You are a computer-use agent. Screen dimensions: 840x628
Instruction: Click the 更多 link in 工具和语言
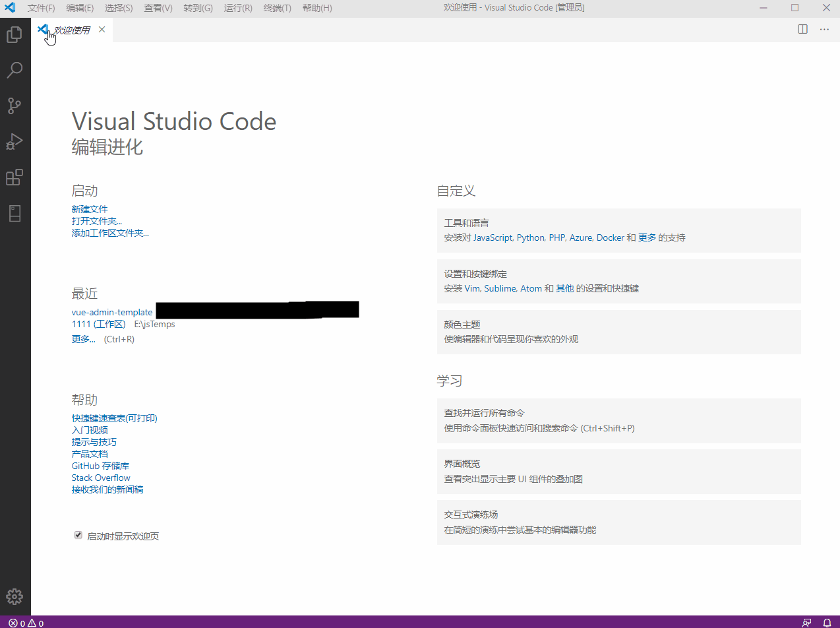pos(647,237)
